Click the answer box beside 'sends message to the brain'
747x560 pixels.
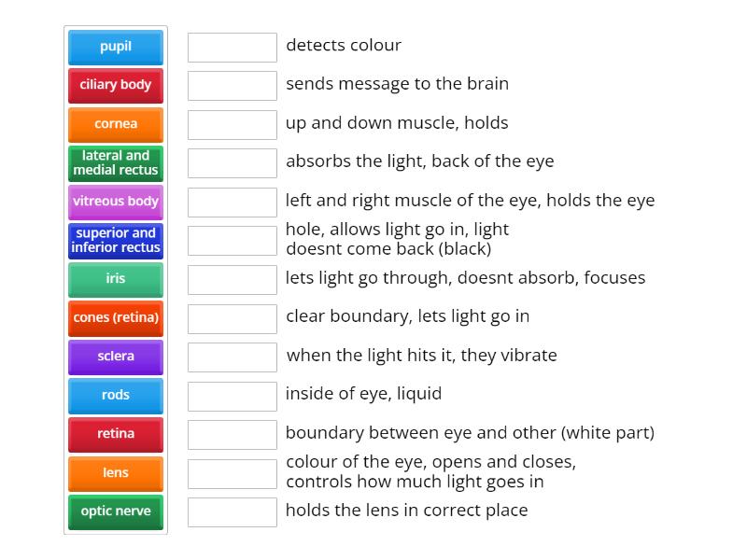tap(232, 85)
